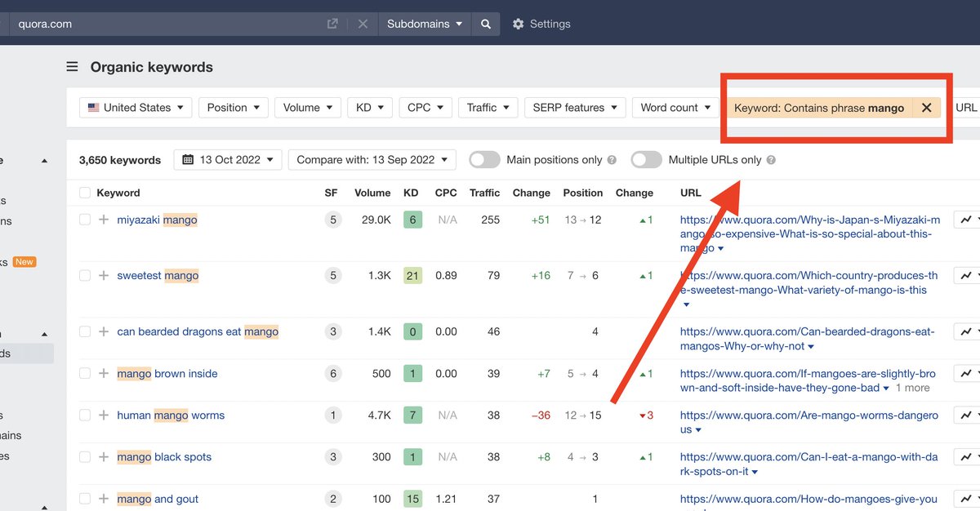Open Word count filter dropdown
Viewport: 980px width, 511px height.
(675, 108)
